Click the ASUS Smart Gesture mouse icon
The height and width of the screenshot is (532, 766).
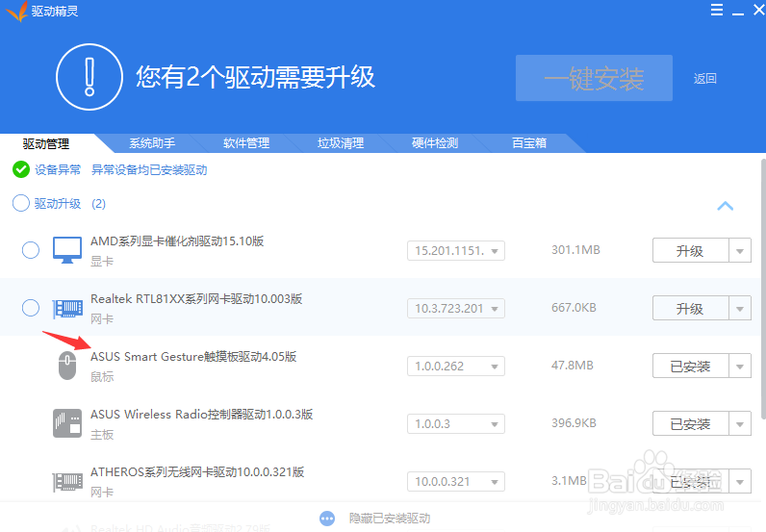click(x=67, y=366)
